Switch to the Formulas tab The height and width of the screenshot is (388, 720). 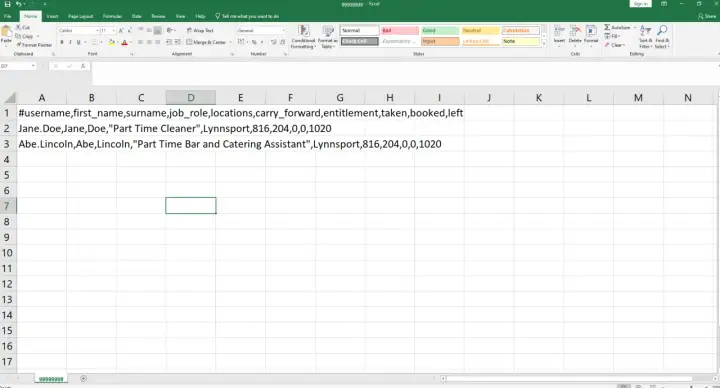pyautogui.click(x=112, y=16)
